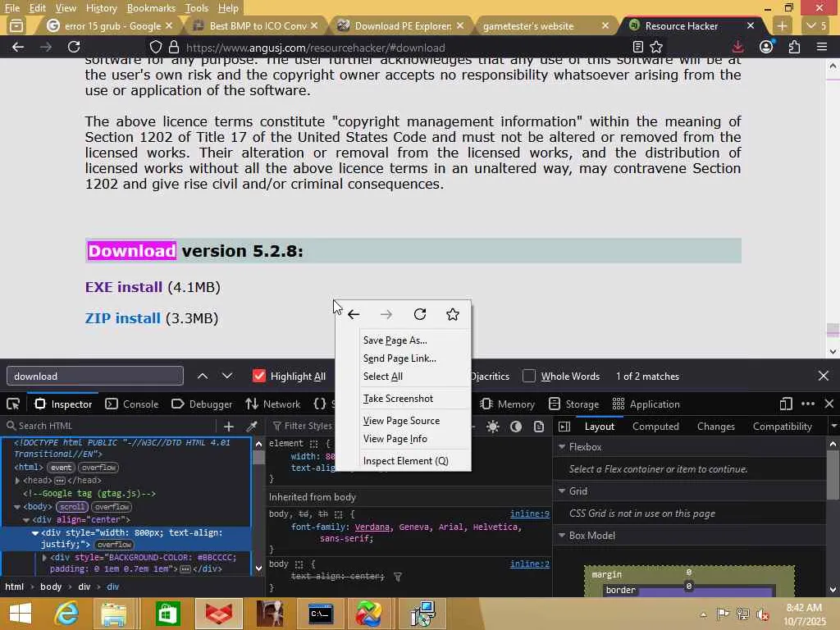
Task: Open the Firefox account icon
Action: [x=766, y=47]
